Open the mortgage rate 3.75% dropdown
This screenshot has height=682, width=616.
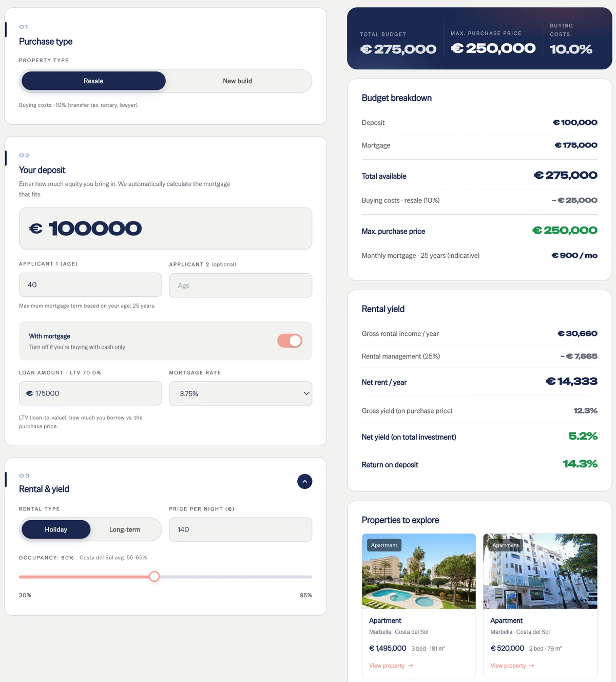click(x=241, y=393)
